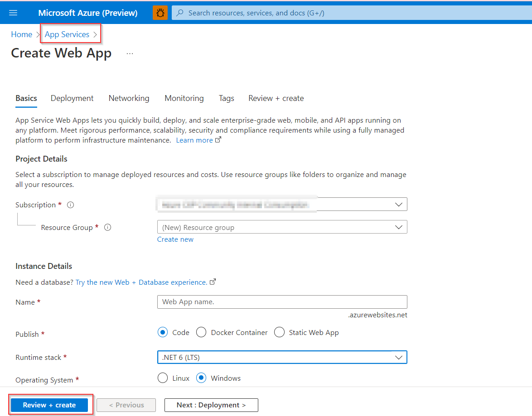Click the blue Review + create button
Image resolution: width=532 pixels, height=416 pixels.
[49, 405]
